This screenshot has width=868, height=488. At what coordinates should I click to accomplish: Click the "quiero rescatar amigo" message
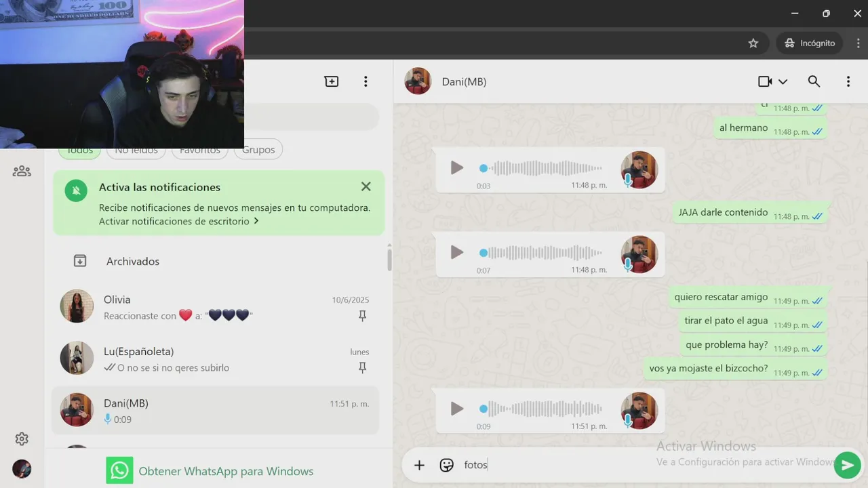(x=748, y=298)
